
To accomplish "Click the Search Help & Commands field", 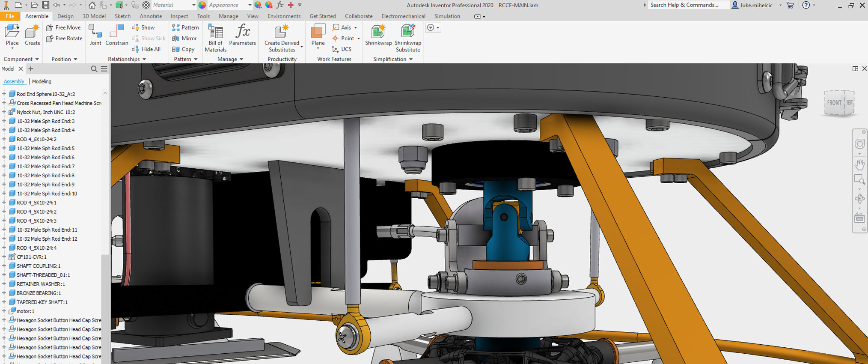I will click(687, 5).
